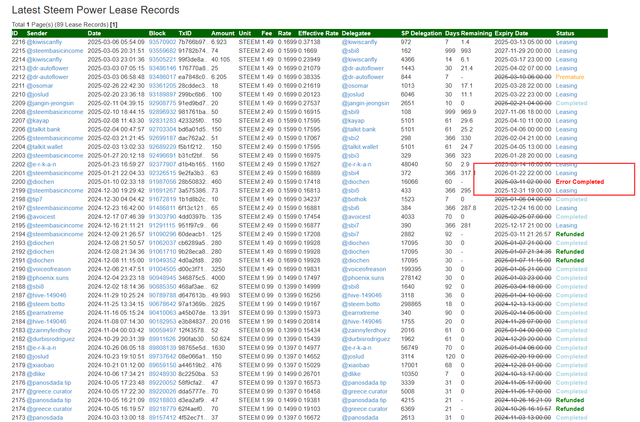Open sender @jangin-jeongsin link
The width and height of the screenshot is (640, 422).
coord(50,103)
